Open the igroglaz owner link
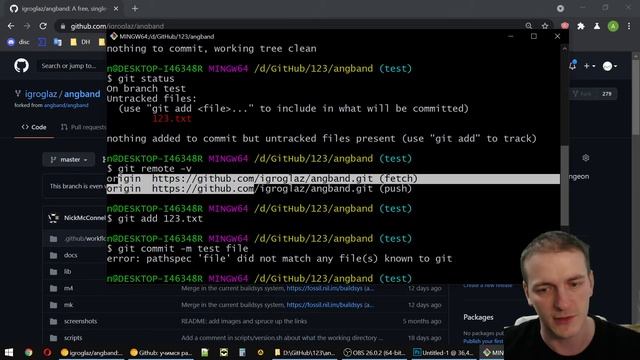 click(41, 94)
